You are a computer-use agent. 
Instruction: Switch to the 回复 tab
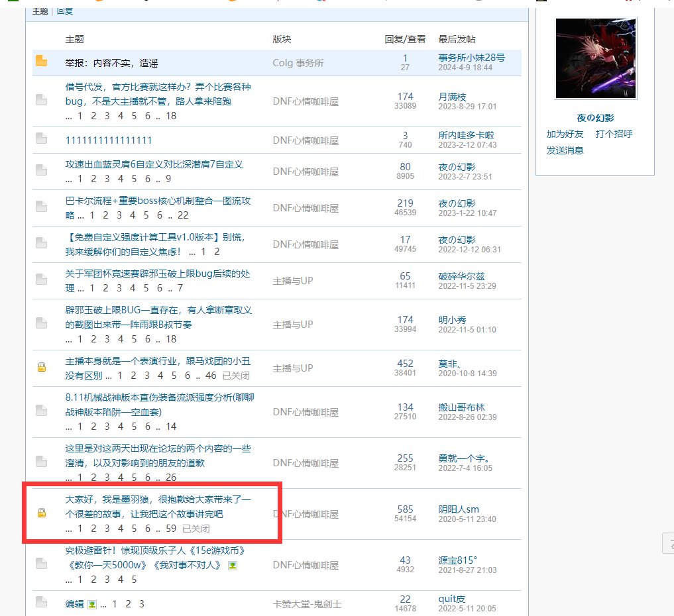coord(65,12)
